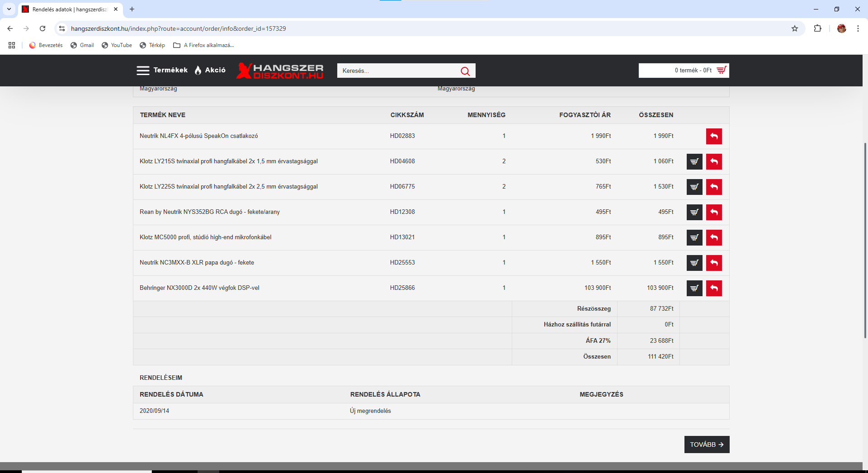Screen dimensions: 868x473
Task: Open the shopping cart icon in header
Action: pos(722,70)
